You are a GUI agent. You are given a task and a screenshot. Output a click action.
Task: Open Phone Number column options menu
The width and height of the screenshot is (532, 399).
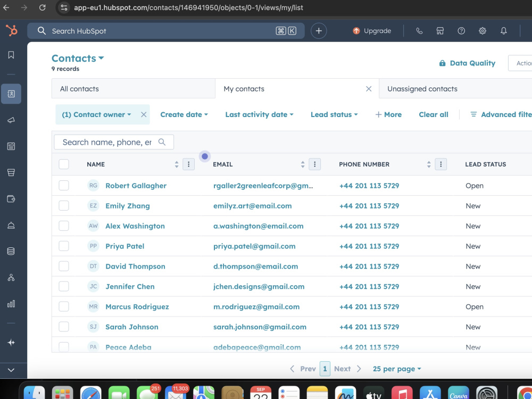click(440, 164)
